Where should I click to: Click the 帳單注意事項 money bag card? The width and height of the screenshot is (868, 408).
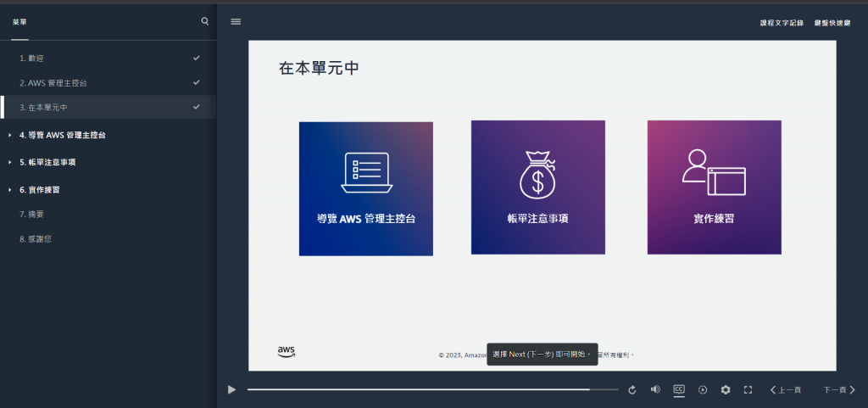538,187
